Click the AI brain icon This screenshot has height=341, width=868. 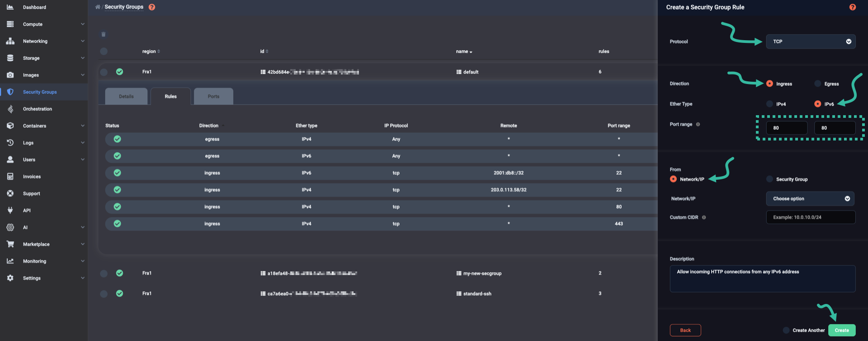click(x=10, y=228)
